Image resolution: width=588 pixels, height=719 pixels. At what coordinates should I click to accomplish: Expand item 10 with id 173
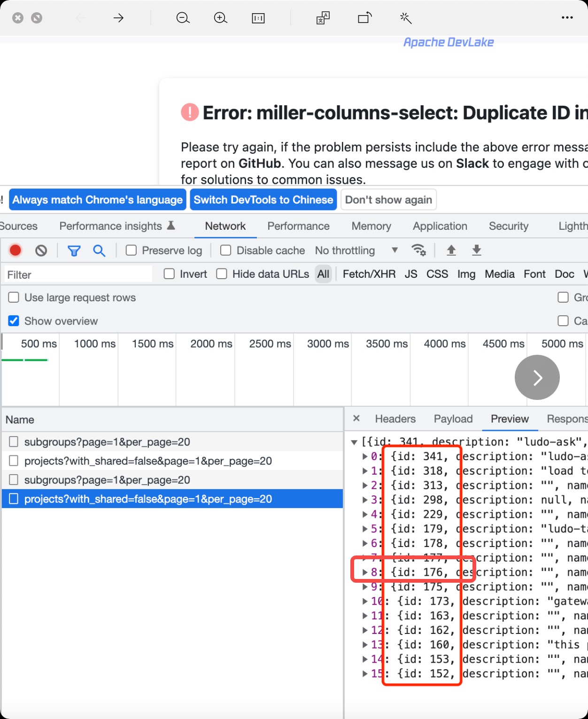(x=365, y=602)
